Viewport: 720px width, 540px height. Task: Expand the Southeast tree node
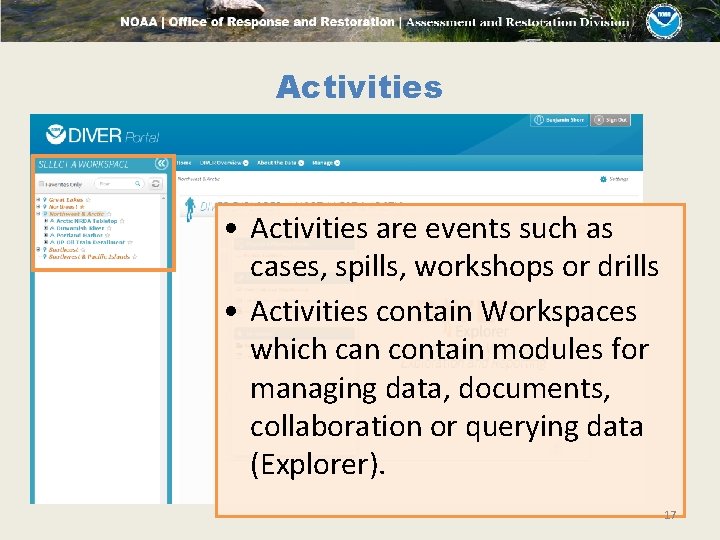[39, 249]
